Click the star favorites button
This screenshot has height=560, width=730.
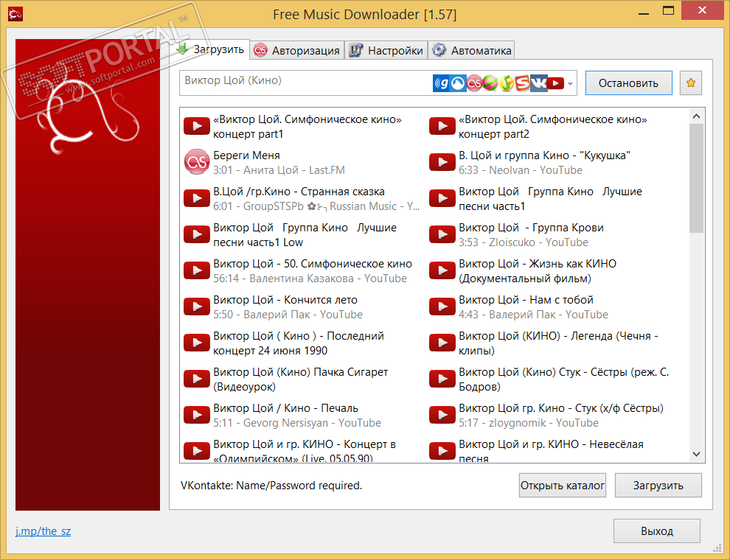click(691, 83)
